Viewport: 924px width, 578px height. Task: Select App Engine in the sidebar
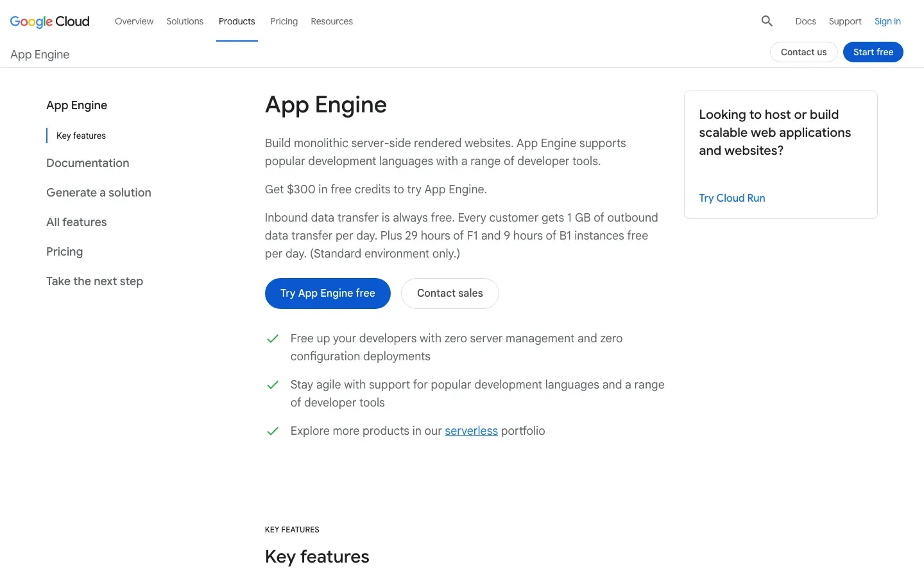76,105
